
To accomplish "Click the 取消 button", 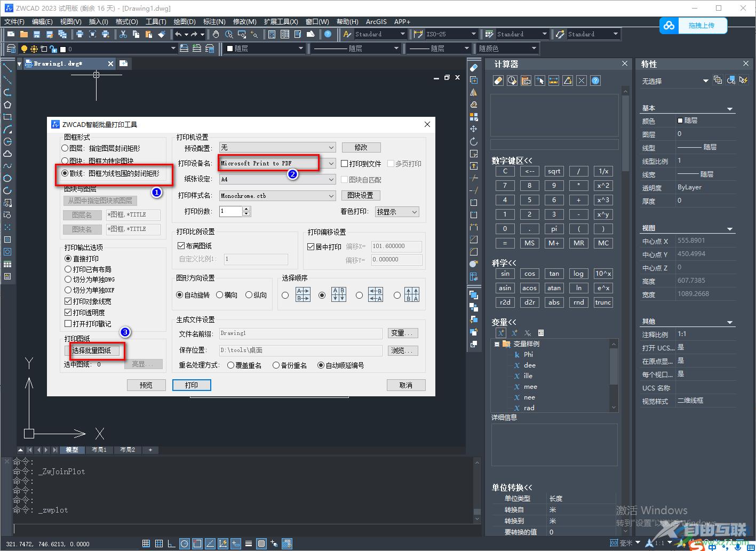I will click(406, 385).
